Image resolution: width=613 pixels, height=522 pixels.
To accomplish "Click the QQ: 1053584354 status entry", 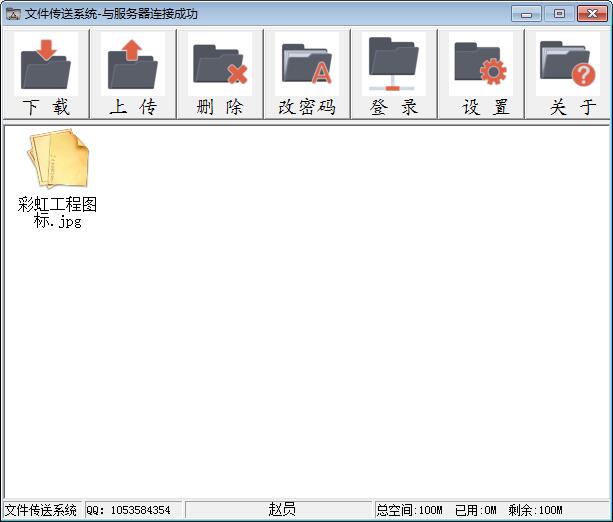I will 128,510.
